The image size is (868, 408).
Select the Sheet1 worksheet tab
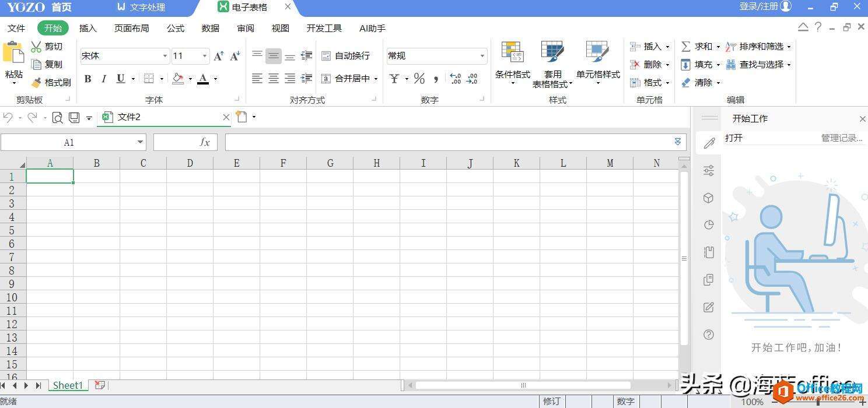click(x=68, y=385)
